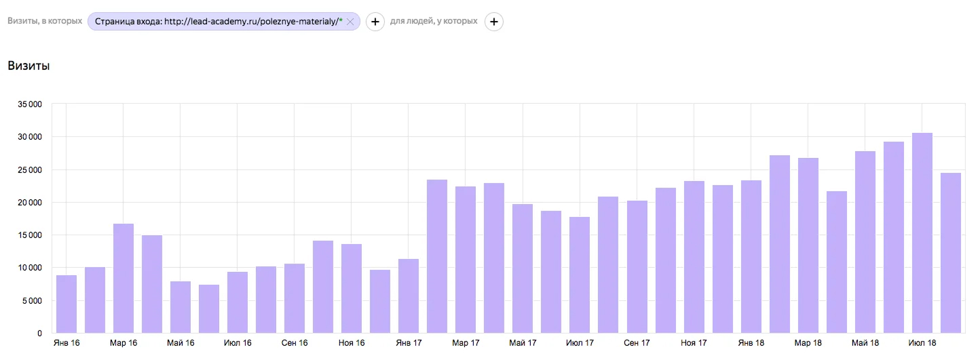Click the 'Июл 16' x-axis label
The height and width of the screenshot is (362, 980).
(x=238, y=343)
